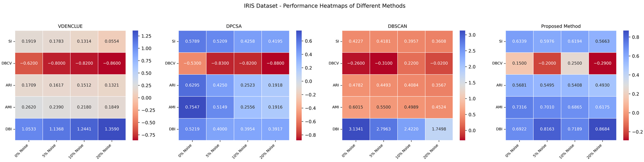Select the DBSCAN color scale bar
The width and height of the screenshot is (644, 162).
[x=462, y=85]
